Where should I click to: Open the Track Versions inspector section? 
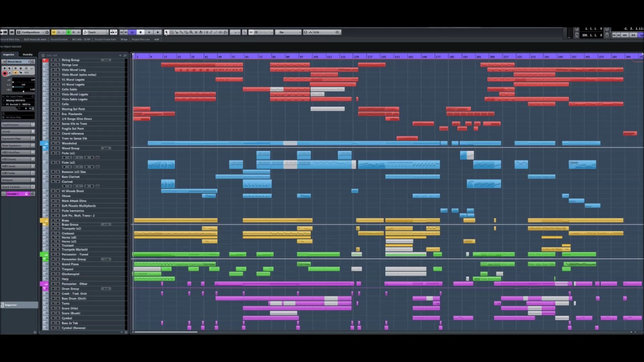click(18, 125)
